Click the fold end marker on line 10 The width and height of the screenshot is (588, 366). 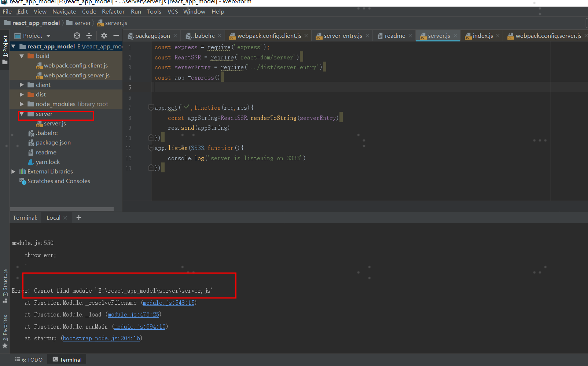151,138
